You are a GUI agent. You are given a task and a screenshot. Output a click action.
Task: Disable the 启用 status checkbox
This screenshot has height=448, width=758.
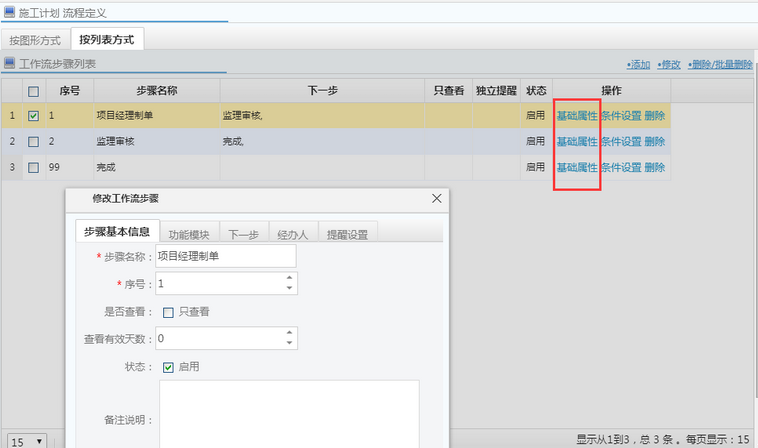pos(169,367)
